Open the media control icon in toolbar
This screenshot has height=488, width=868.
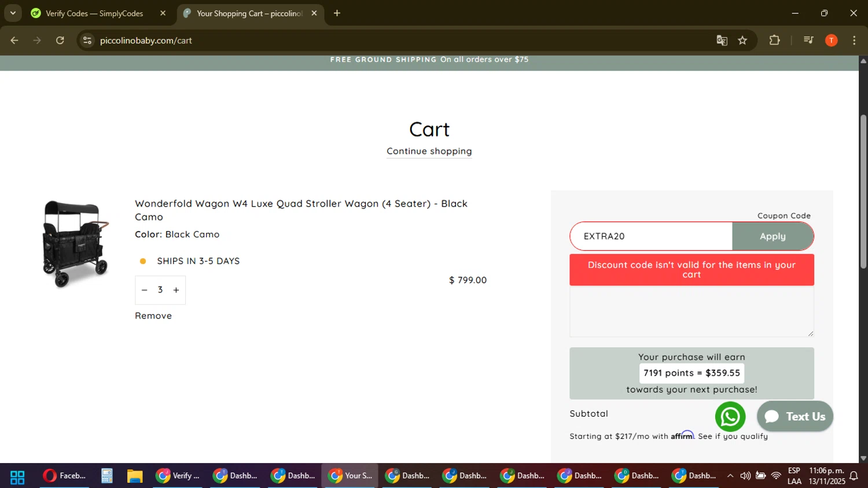pyautogui.click(x=808, y=41)
